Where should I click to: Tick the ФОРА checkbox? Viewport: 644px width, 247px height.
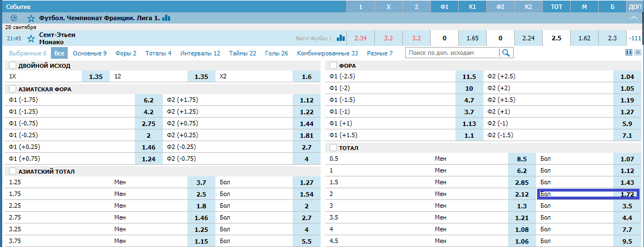333,66
